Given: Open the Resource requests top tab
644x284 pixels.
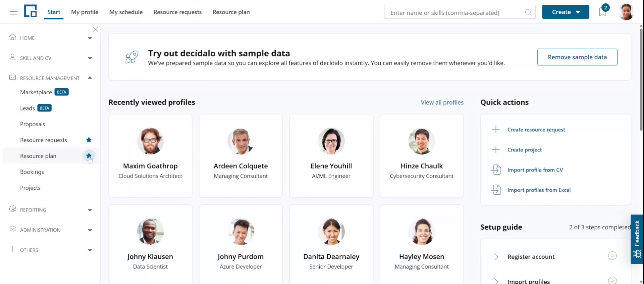Looking at the screenshot, I should coord(177,12).
